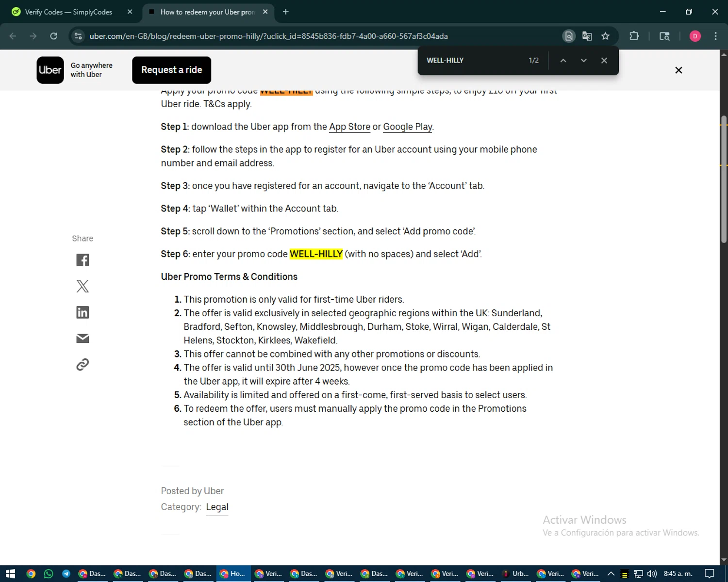This screenshot has height=582, width=728.
Task: Select the How to redeem your Uber promo tab
Action: [x=207, y=12]
